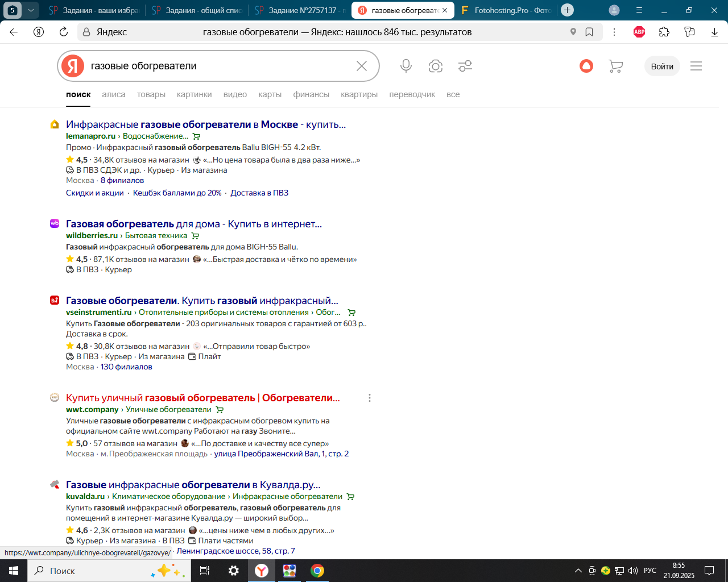This screenshot has height=582, width=728.
Task: Open the ABP ad blocker extension
Action: click(639, 32)
